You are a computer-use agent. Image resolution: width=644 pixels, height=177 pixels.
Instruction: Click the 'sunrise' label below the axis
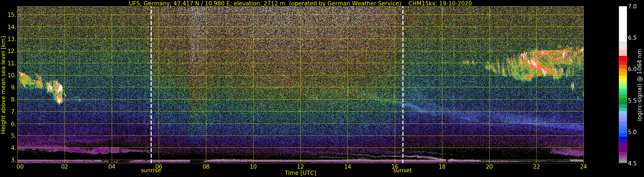click(x=151, y=171)
